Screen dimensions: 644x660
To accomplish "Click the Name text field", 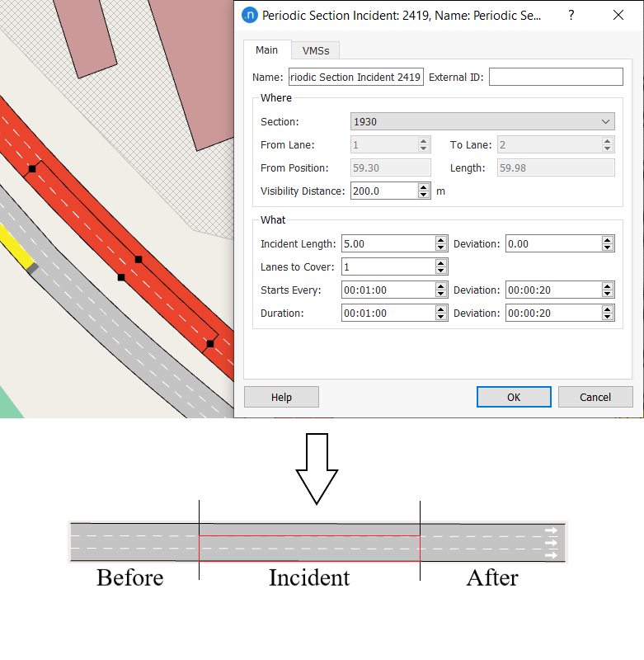I will [355, 77].
